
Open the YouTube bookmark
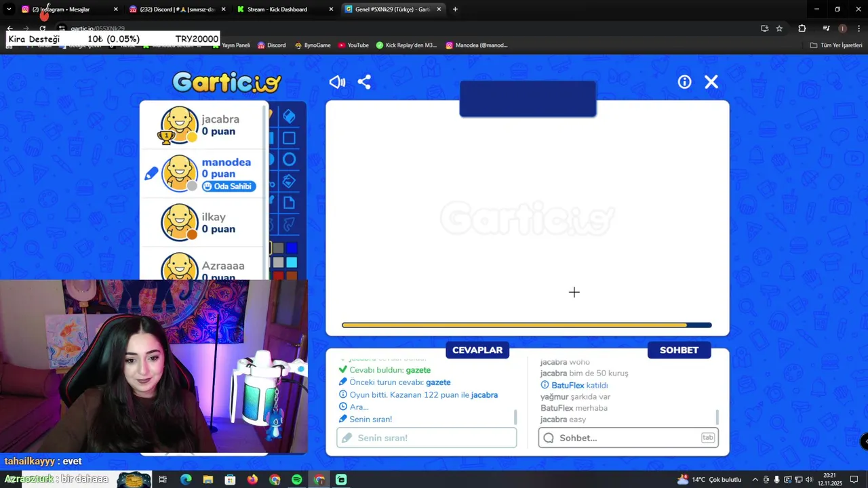pyautogui.click(x=353, y=45)
